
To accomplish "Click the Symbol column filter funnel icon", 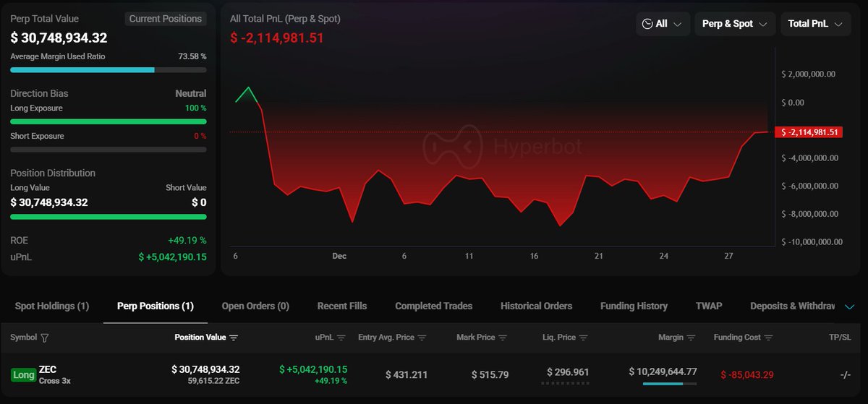I will (x=45, y=338).
